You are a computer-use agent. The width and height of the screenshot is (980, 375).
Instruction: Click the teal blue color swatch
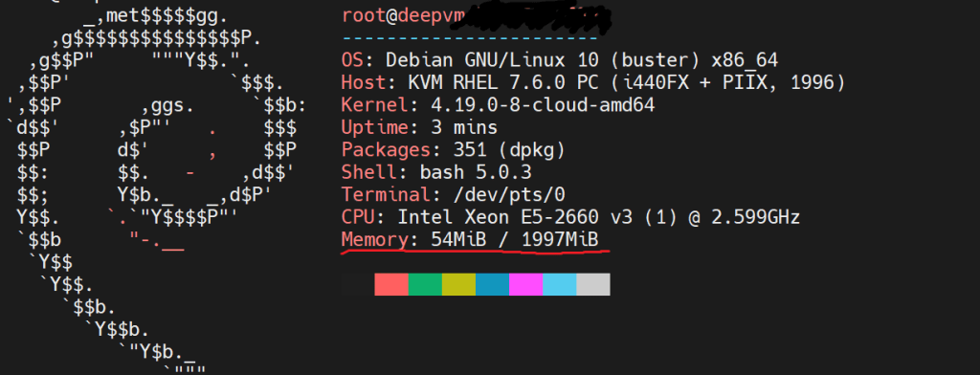(x=493, y=284)
